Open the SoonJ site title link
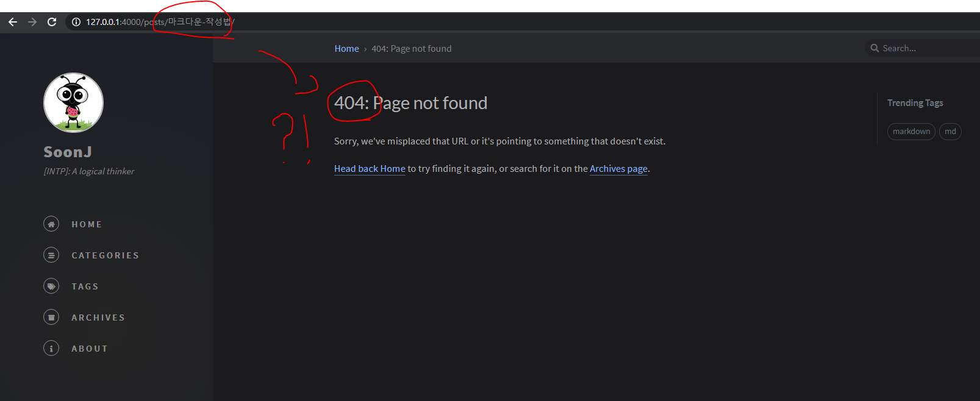The width and height of the screenshot is (980, 401). click(68, 152)
